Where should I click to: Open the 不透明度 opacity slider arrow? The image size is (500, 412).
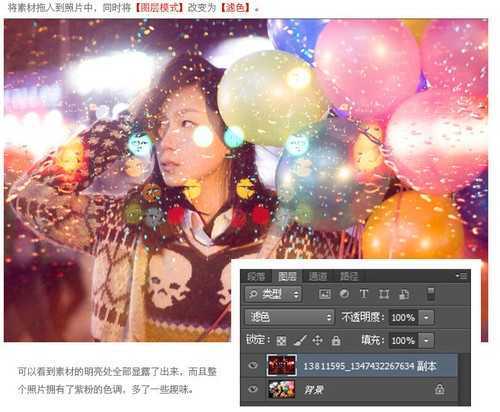click(x=426, y=317)
